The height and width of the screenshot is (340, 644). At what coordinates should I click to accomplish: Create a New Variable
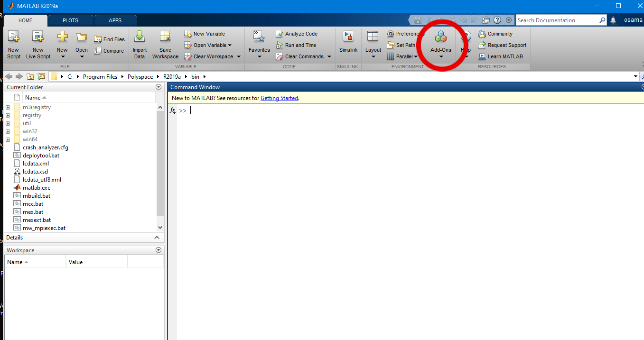coord(205,34)
